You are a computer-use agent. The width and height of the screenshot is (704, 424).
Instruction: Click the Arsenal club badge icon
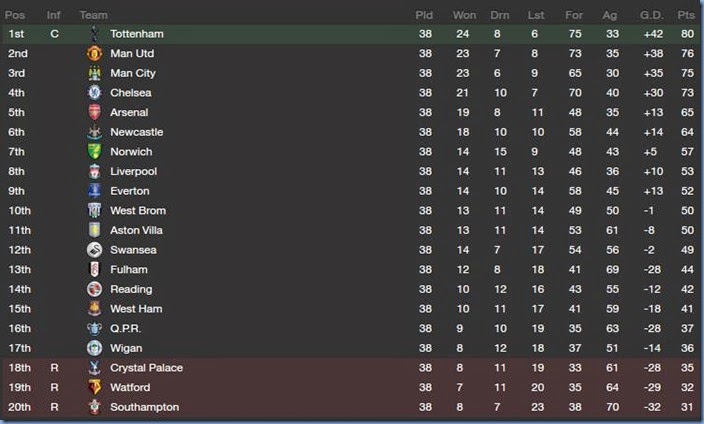tap(95, 112)
